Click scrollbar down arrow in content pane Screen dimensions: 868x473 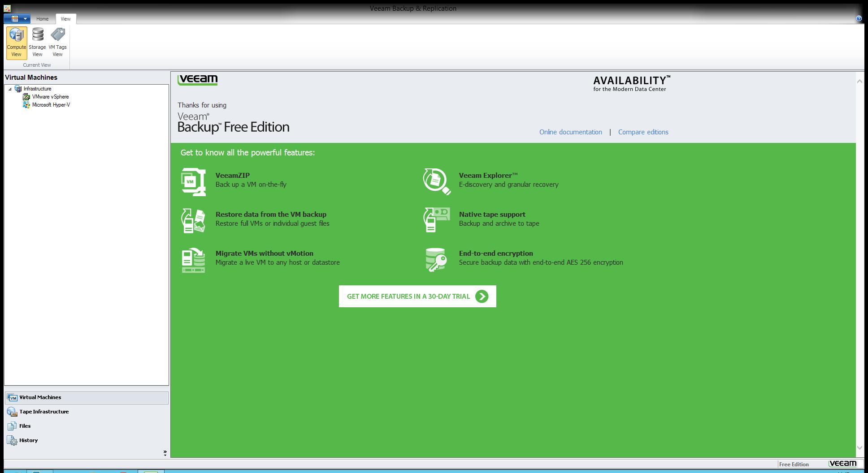(859, 447)
